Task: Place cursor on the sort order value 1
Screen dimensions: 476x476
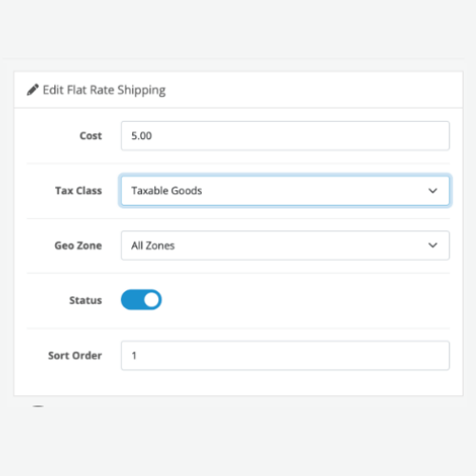Action: (x=134, y=355)
